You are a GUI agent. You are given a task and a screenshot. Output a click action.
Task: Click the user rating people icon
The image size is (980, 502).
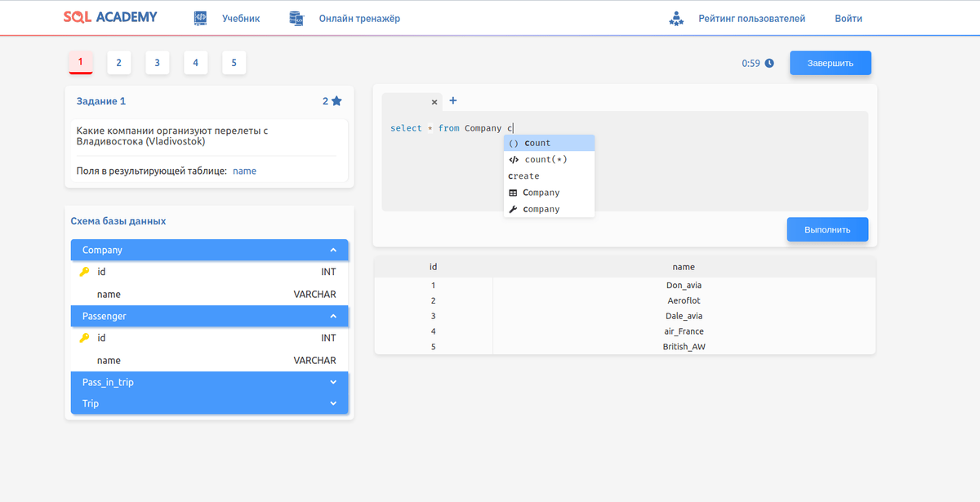[676, 18]
